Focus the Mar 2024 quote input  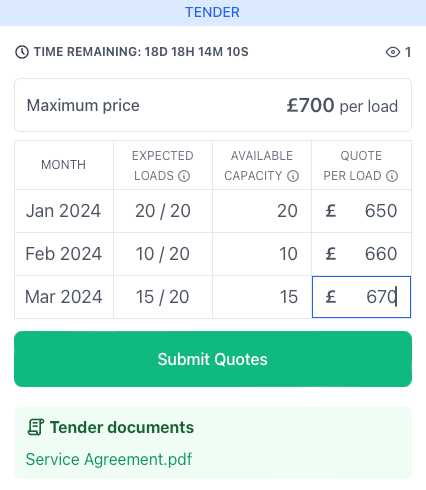pos(361,297)
